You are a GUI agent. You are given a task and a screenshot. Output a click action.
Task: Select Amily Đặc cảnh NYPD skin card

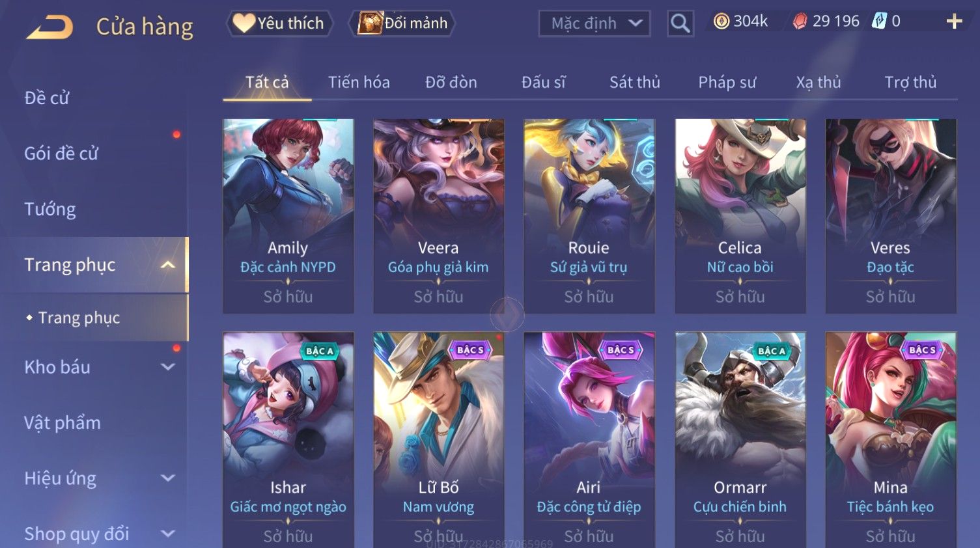click(288, 216)
